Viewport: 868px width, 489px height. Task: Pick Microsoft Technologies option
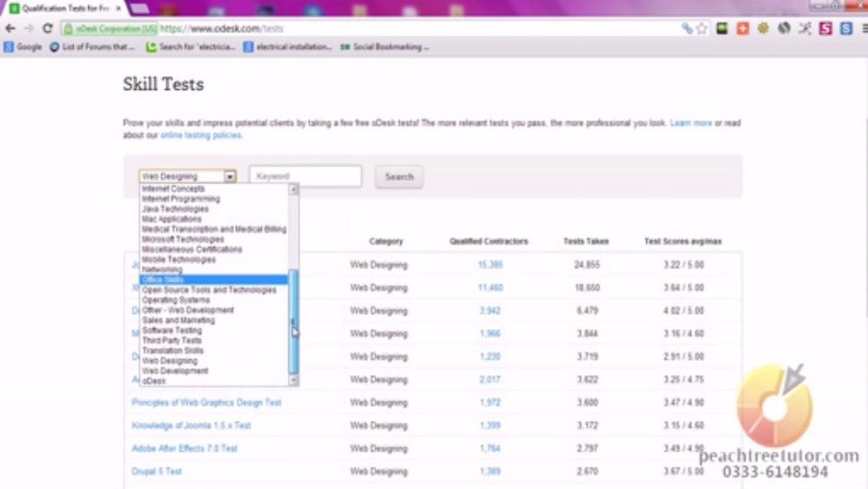183,240
